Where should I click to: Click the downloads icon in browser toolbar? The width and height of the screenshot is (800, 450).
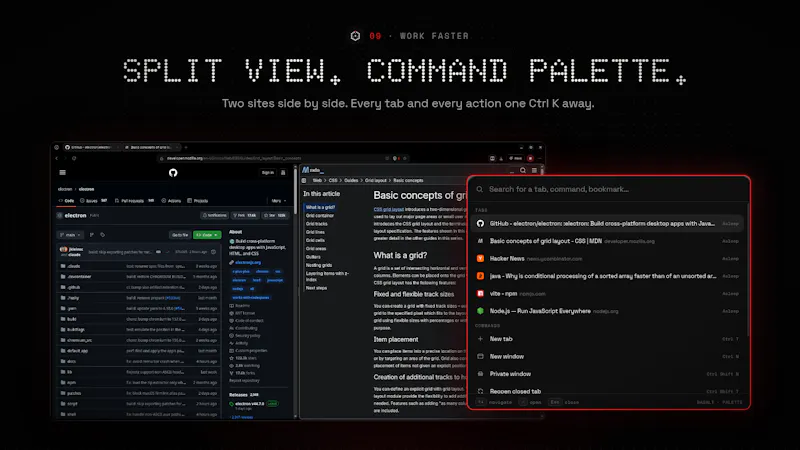point(501,158)
